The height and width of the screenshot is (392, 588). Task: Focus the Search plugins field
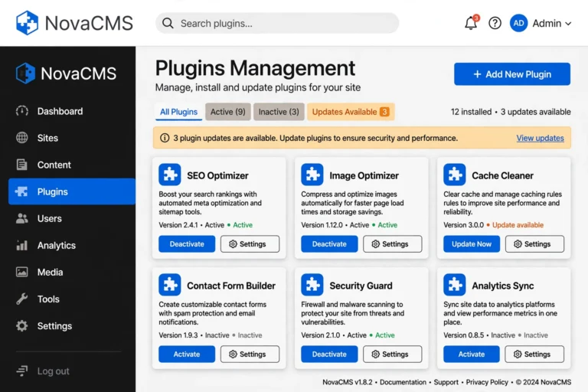(277, 23)
